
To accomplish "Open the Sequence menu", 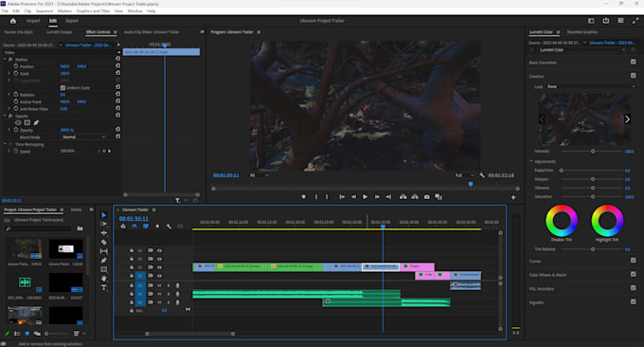I will [45, 11].
